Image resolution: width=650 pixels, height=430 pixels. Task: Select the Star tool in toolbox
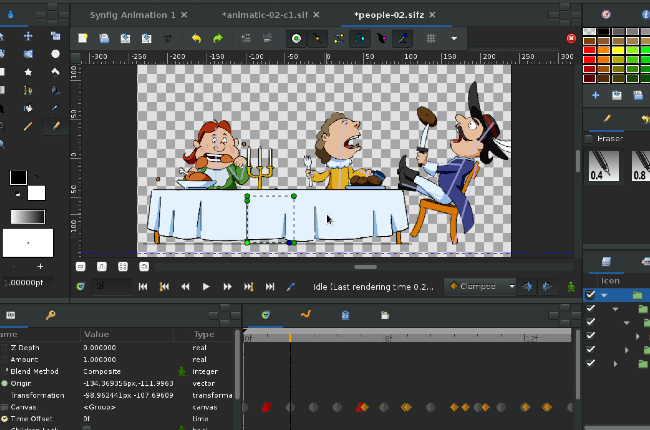[x=28, y=72]
